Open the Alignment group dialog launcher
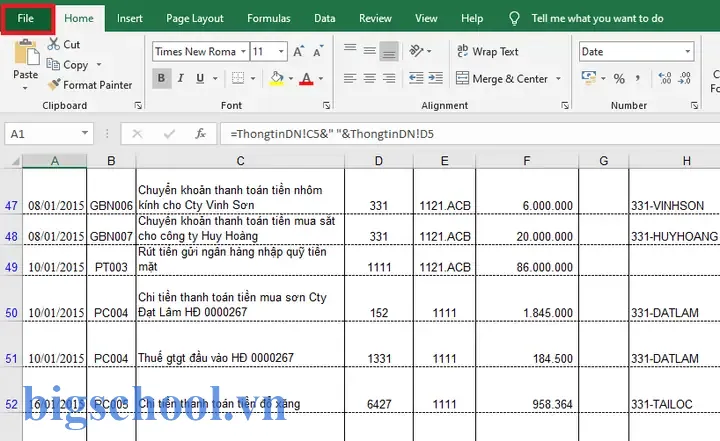This screenshot has width=720, height=441. [565, 106]
